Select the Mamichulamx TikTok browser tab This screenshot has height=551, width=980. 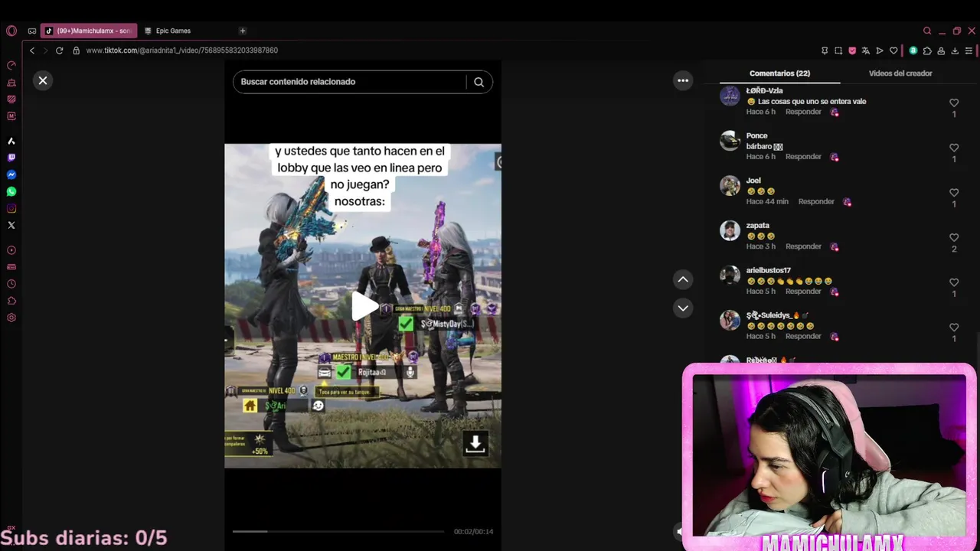[x=89, y=31]
